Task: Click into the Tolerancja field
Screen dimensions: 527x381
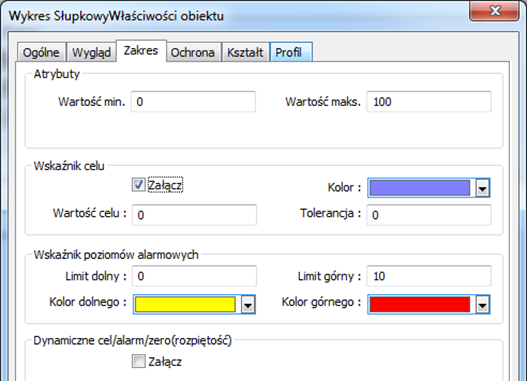Action: pos(429,215)
